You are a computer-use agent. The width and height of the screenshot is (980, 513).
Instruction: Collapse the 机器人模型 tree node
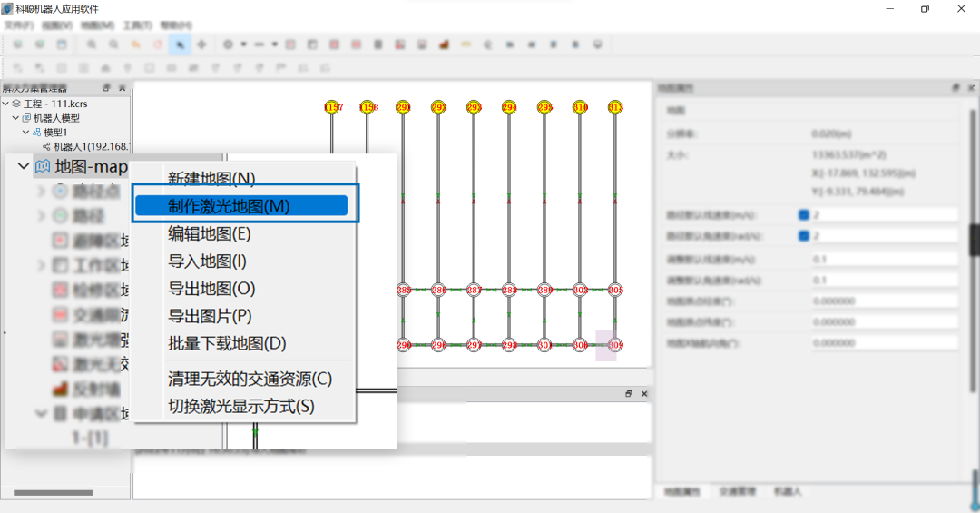point(15,118)
